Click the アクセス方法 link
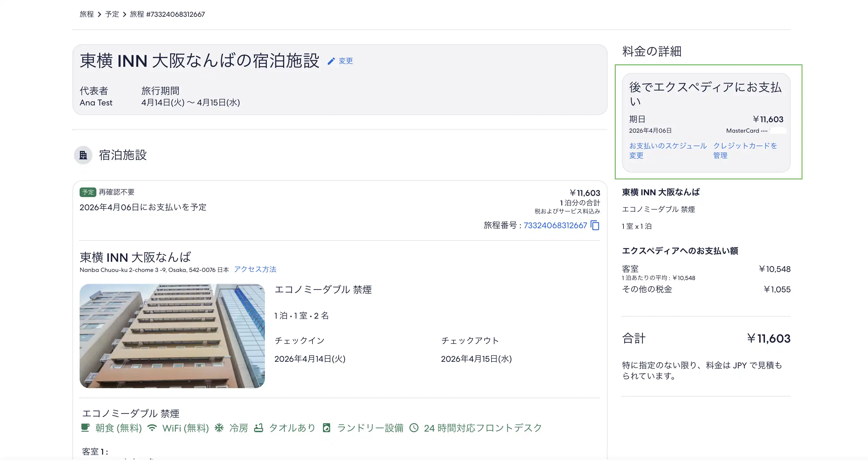Viewport: 868px width, 466px height. click(255, 269)
